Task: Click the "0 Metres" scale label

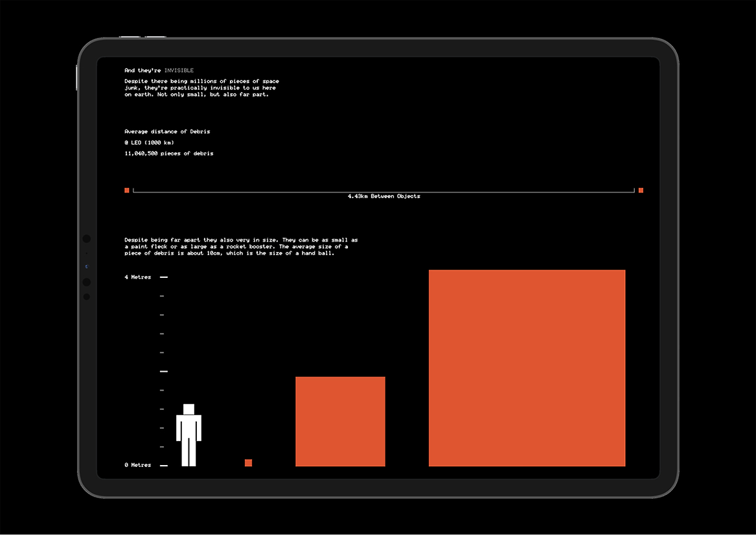Action: coord(137,465)
